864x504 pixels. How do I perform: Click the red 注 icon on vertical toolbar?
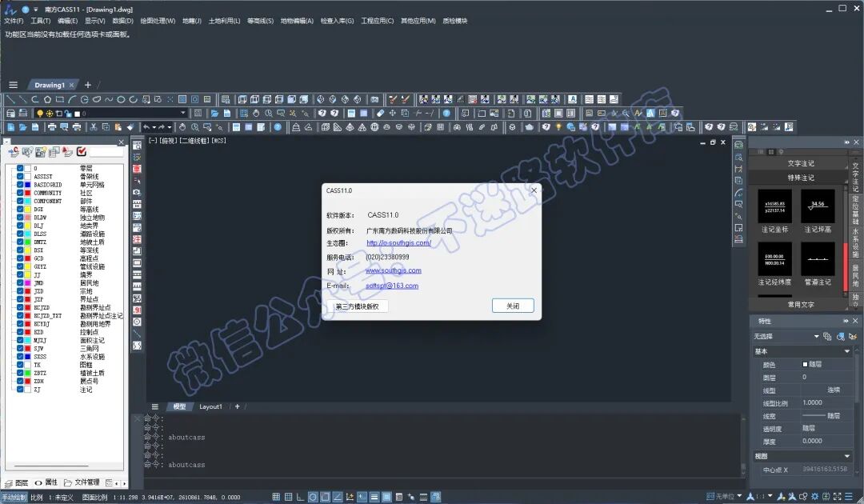[x=137, y=239]
